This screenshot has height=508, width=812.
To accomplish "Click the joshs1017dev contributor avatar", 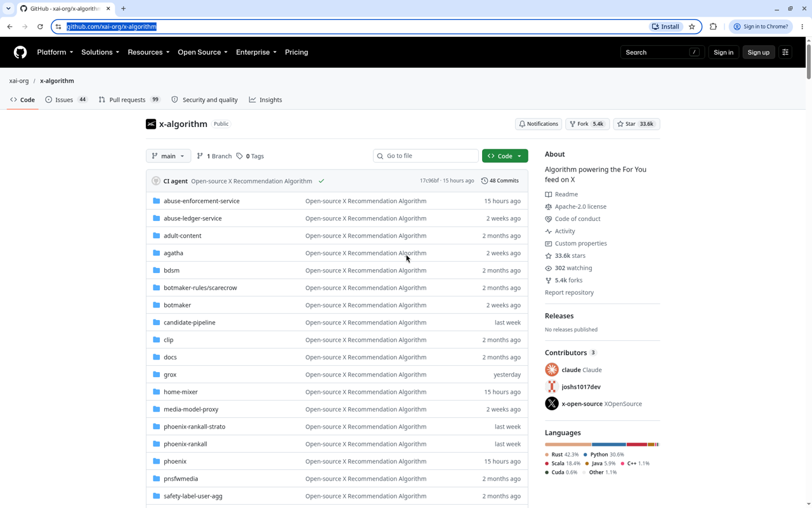I will point(552,387).
